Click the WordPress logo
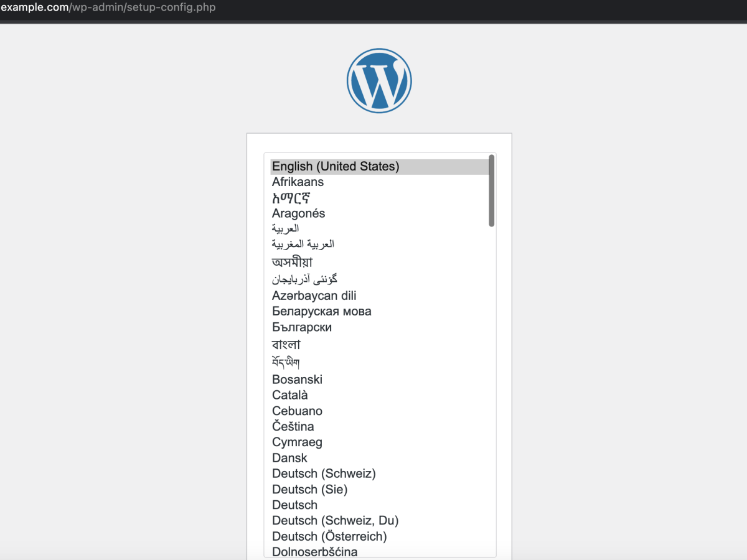The width and height of the screenshot is (747, 560). coord(379,81)
